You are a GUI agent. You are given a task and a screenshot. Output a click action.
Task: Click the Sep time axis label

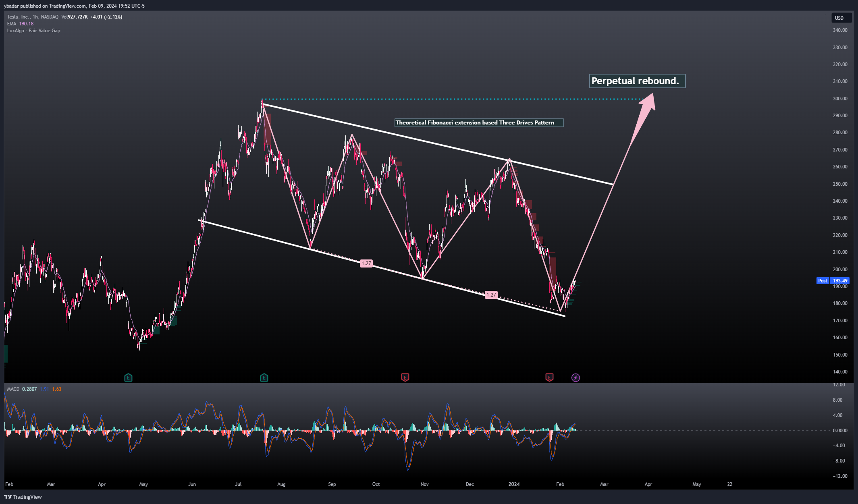[x=332, y=484]
